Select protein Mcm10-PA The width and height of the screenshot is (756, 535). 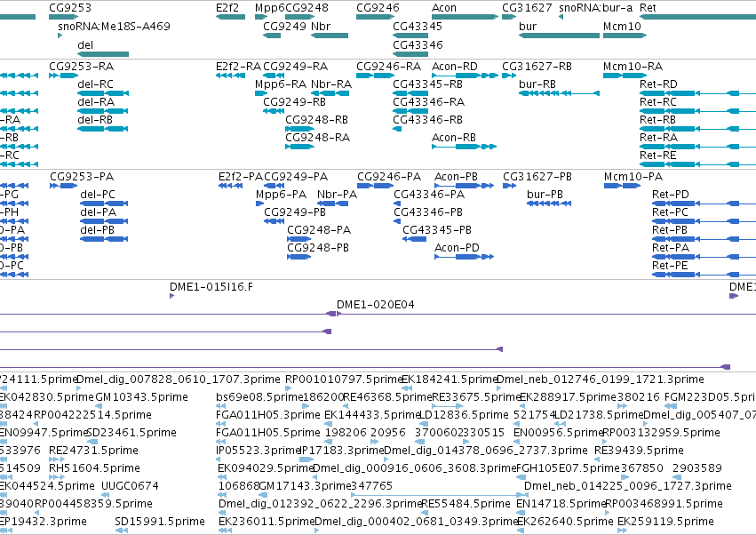[623, 186]
